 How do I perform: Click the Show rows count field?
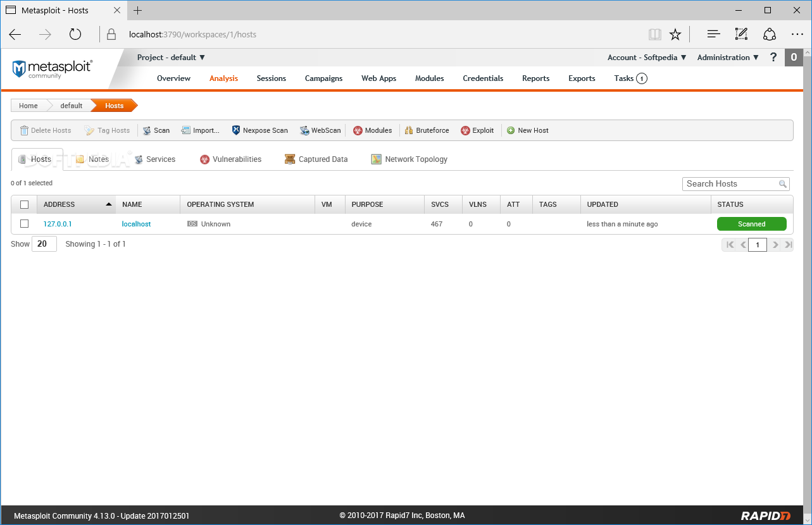(44, 244)
